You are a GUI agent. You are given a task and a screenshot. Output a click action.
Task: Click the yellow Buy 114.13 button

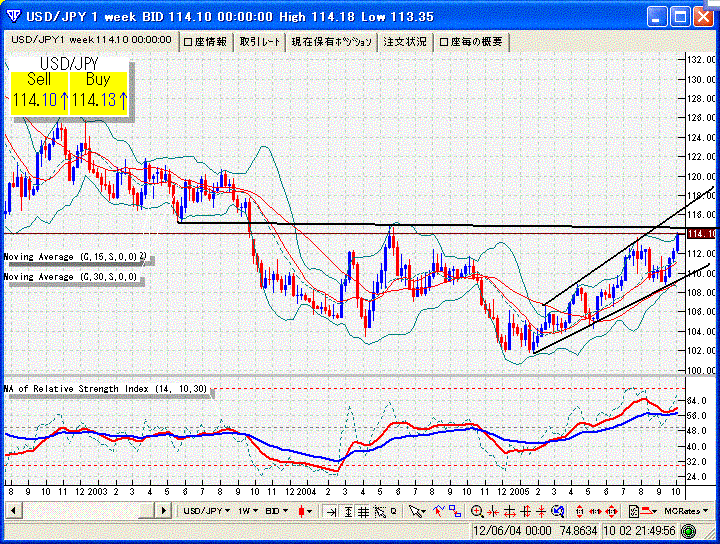99,92
